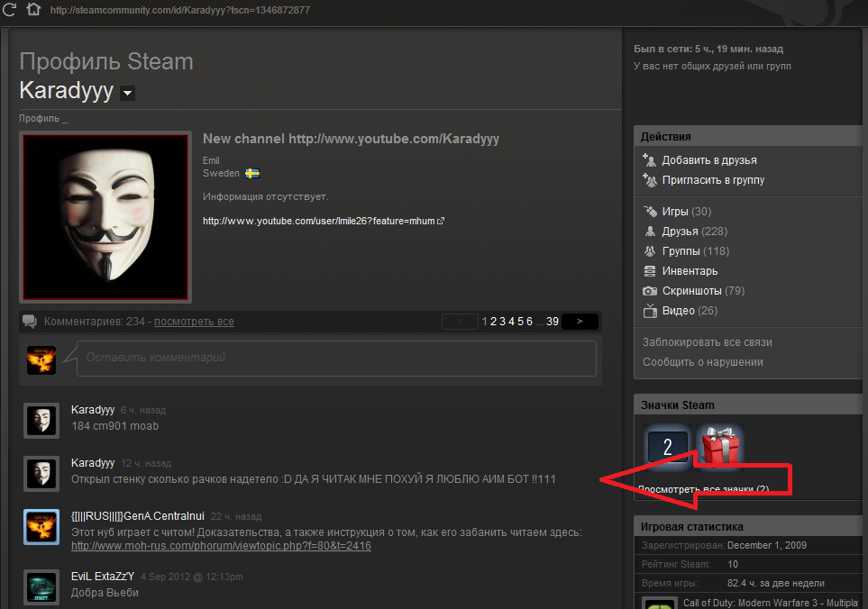Click the level 2 Steam badge
Screen dimensions: 868x609
point(668,448)
